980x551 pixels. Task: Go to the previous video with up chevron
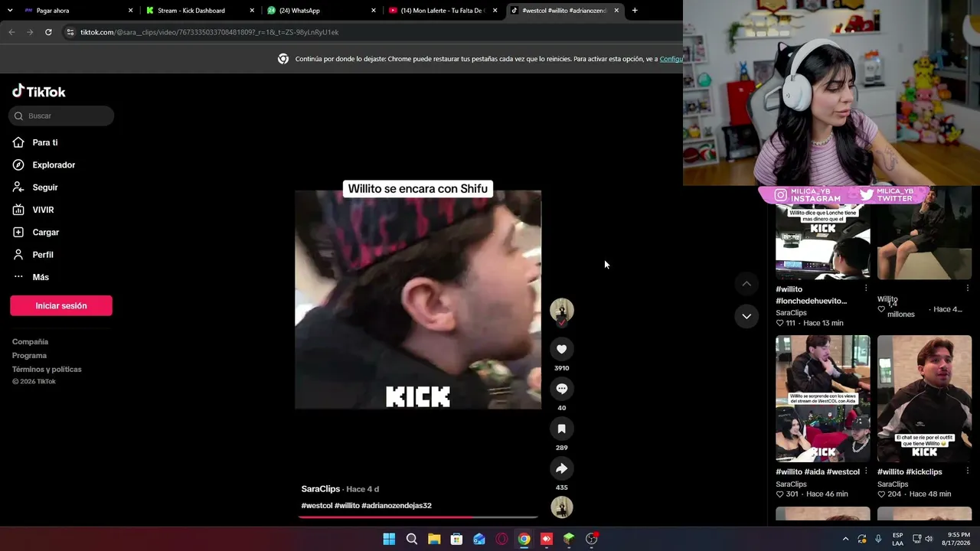click(x=746, y=284)
